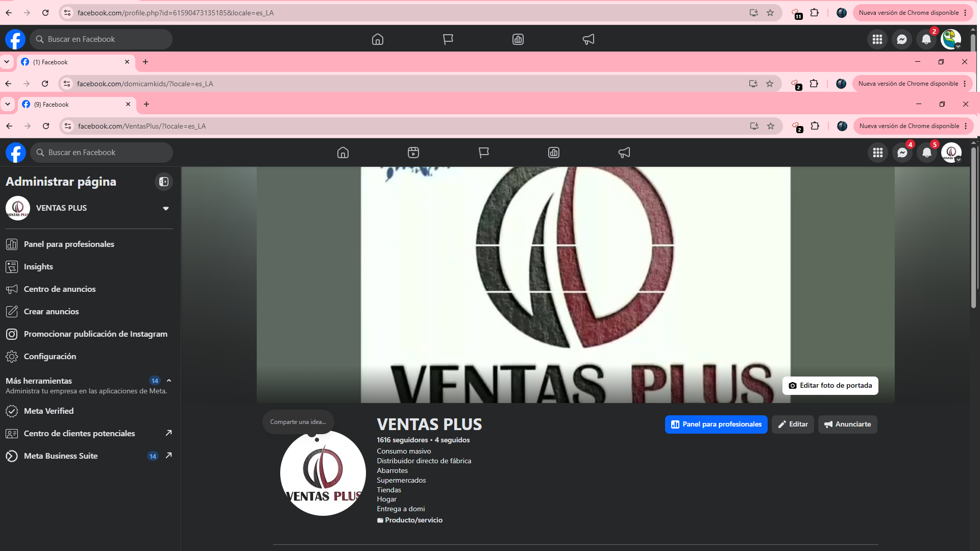Open Messenger with 4 unread in VentasPlus window

click(902, 153)
